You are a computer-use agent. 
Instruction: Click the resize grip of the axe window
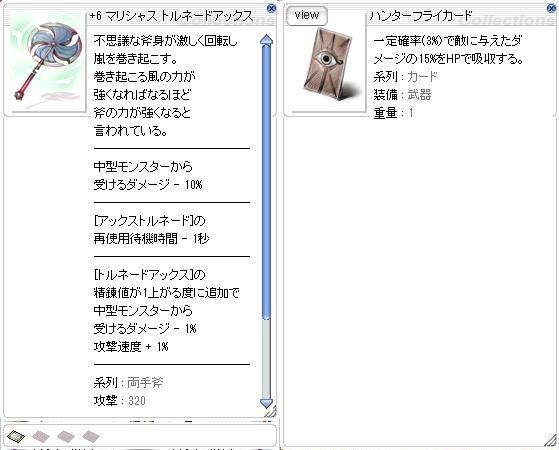pos(271,411)
